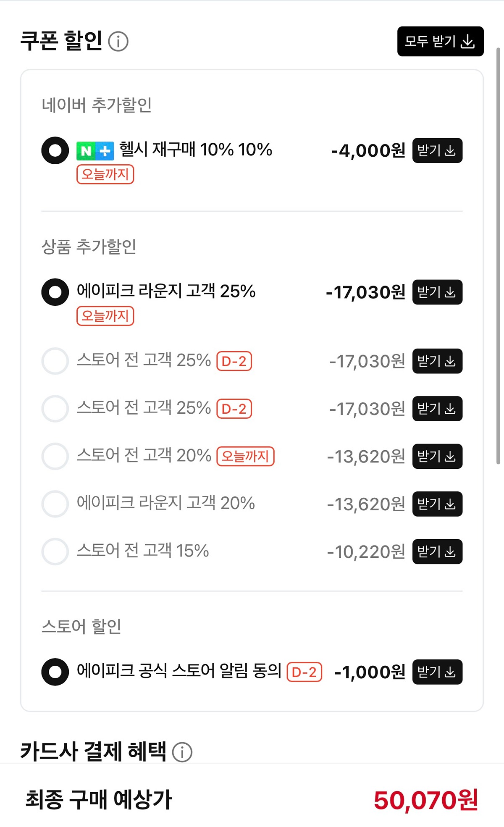Select the 헬시 재구매 10% radio button
Viewport: 504px width, 827px height.
(x=55, y=150)
